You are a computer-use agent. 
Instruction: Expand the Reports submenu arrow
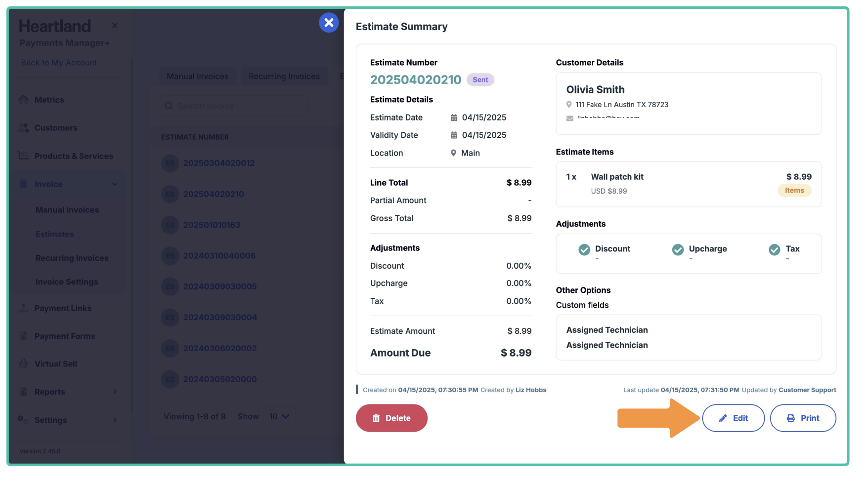click(x=115, y=392)
